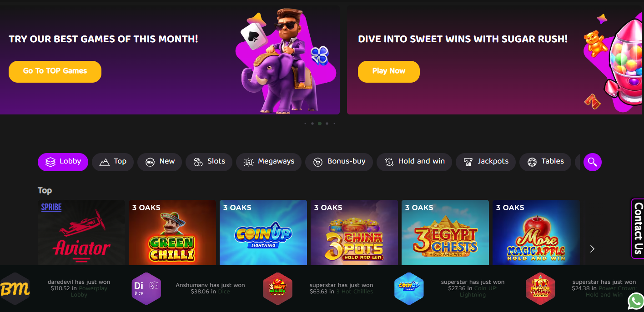
Task: Click the 3 Hot Chillies hexagon icon
Action: (x=277, y=288)
